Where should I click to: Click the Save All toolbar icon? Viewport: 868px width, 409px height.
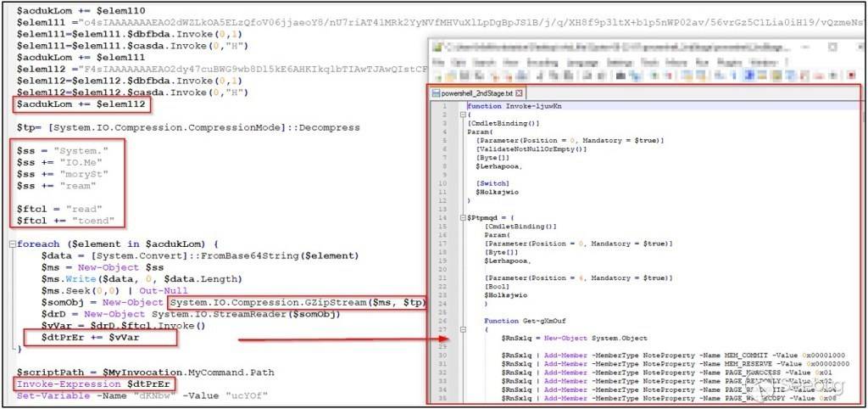478,76
